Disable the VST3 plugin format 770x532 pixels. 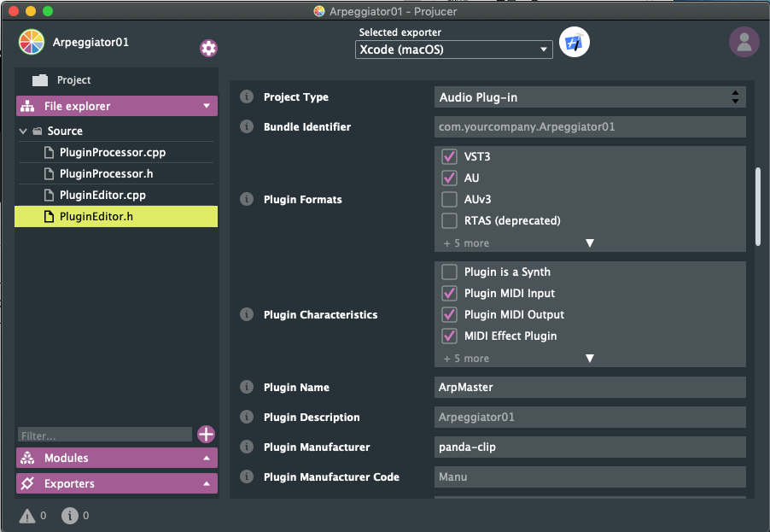[x=449, y=157]
